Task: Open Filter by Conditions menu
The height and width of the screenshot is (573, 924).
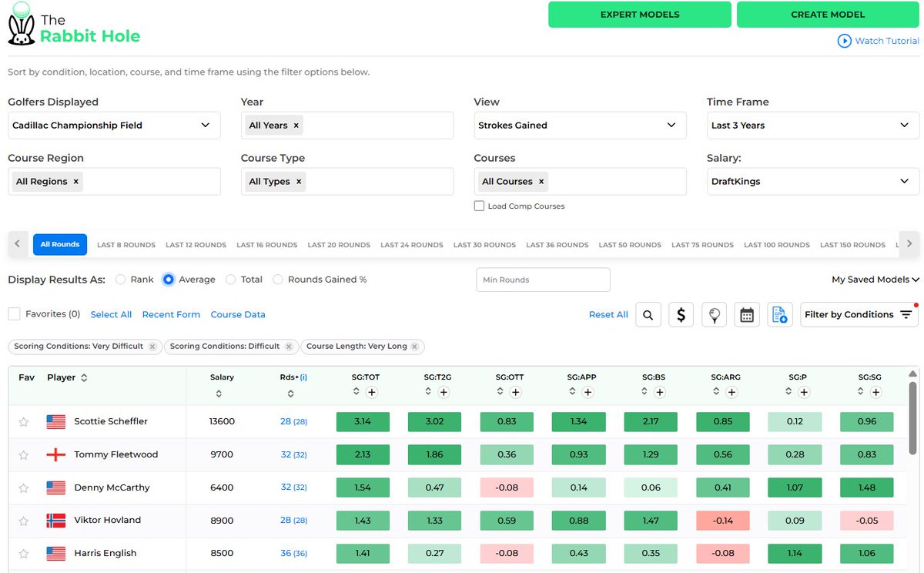Action: (x=859, y=314)
